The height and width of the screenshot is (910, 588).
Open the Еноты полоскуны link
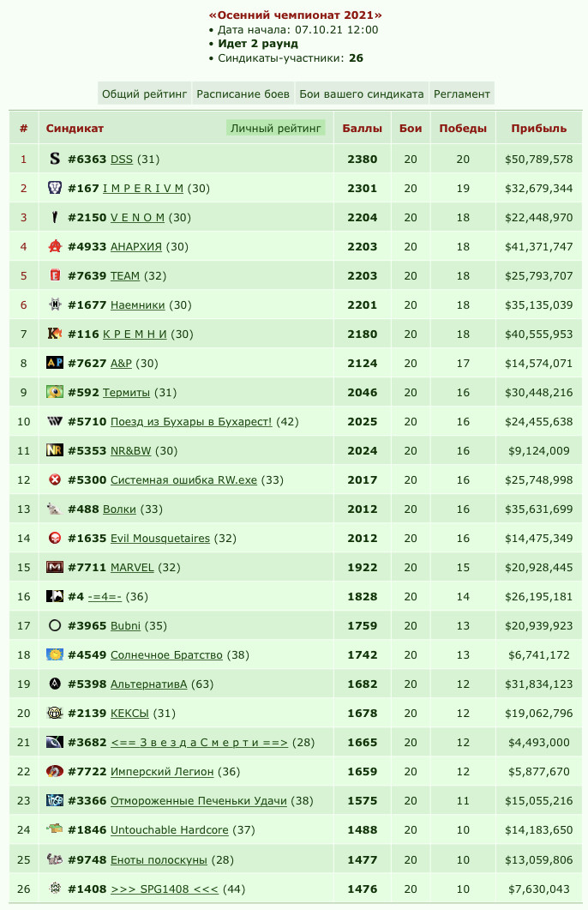click(x=159, y=859)
